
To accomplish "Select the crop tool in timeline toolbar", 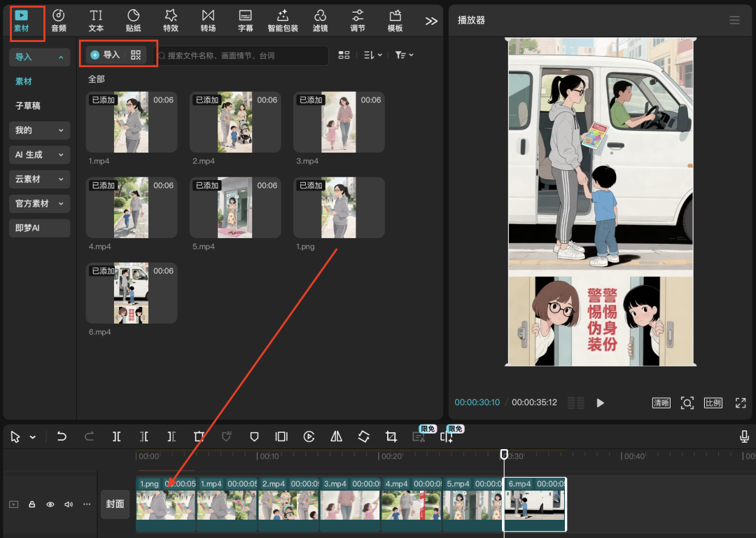I will (391, 436).
